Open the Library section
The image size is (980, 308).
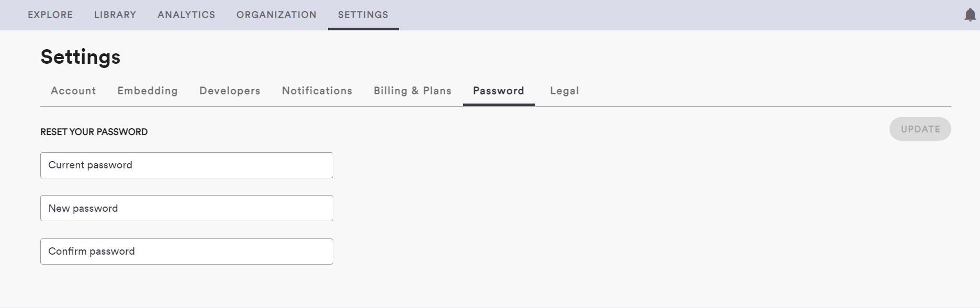point(115,15)
